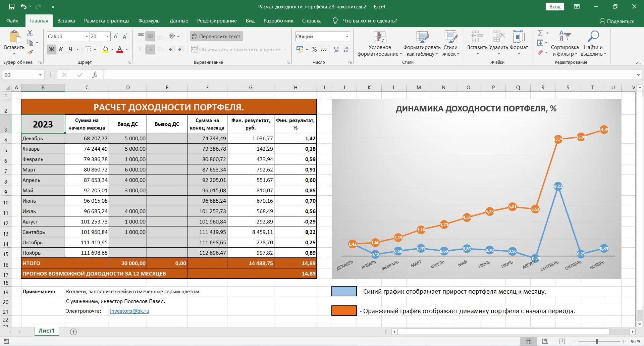Screen dimensions: 644x346
Task: Click the Format Painter brush icon
Action: tap(30, 52)
